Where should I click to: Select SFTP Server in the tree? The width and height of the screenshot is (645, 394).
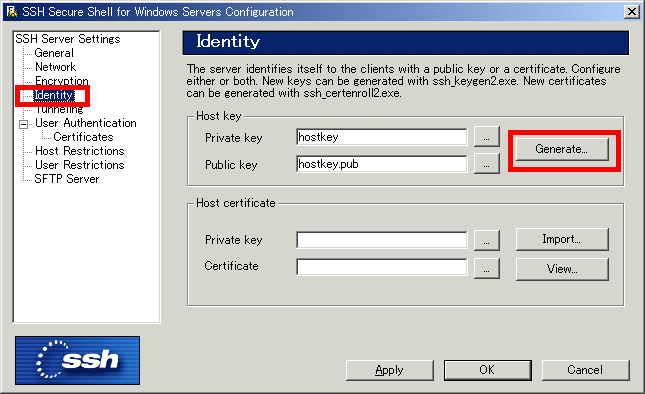click(67, 179)
